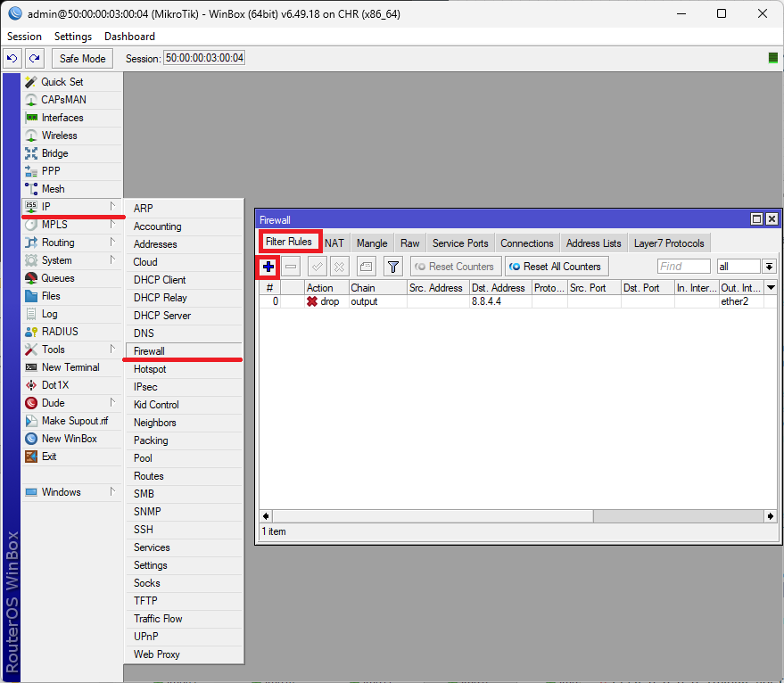Enable rule with checkmark icon
This screenshot has height=683, width=784.
pos(317,267)
